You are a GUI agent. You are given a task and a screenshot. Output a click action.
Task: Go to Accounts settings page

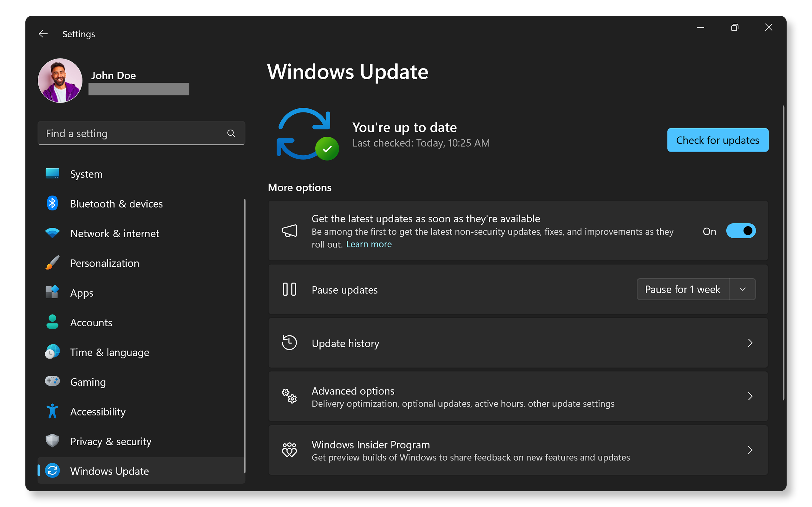(x=91, y=323)
